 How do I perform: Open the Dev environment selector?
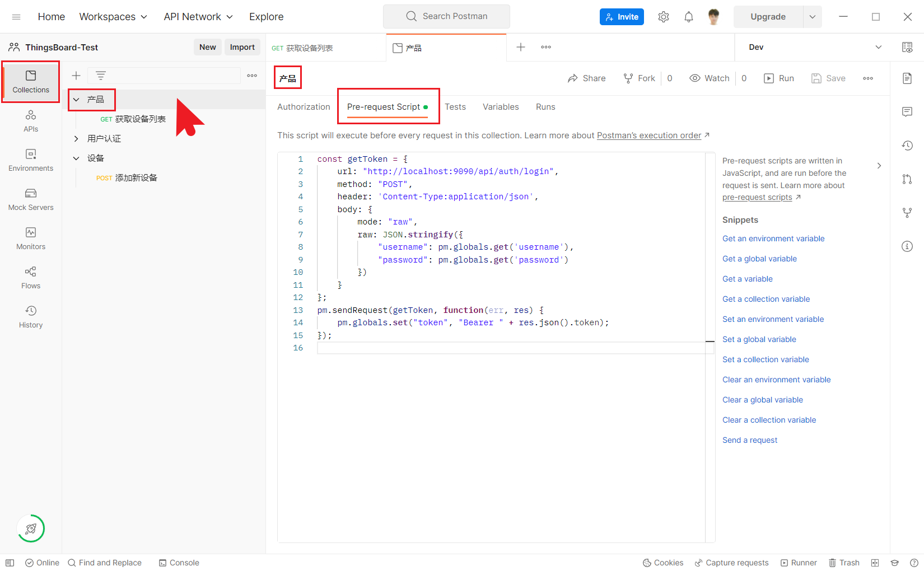(x=815, y=47)
